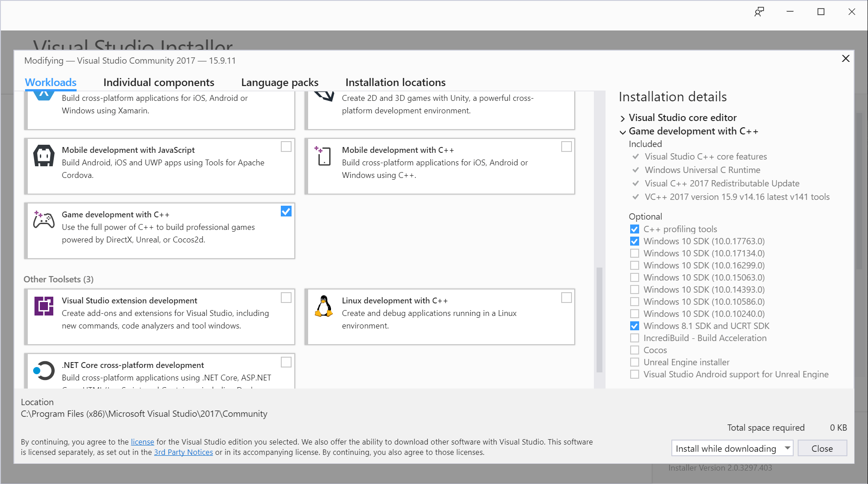Collapse Game development with C++ details
The height and width of the screenshot is (484, 868).
pos(623,132)
